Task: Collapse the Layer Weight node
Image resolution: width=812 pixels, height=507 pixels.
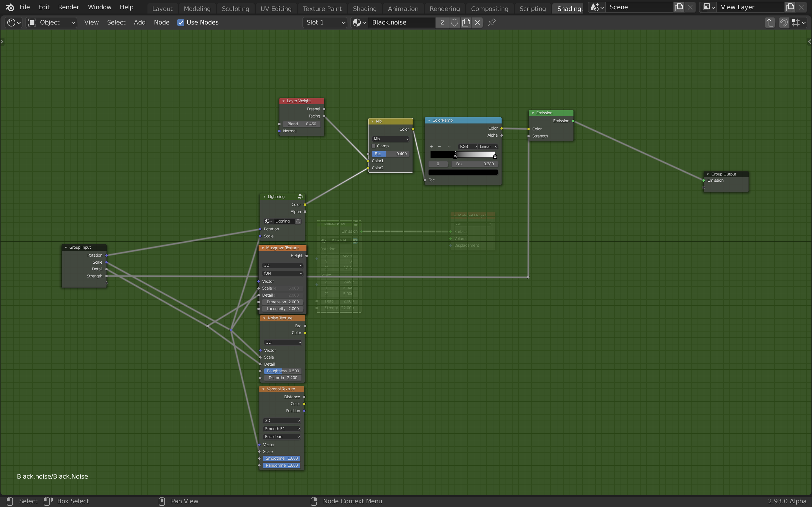Action: (x=284, y=101)
